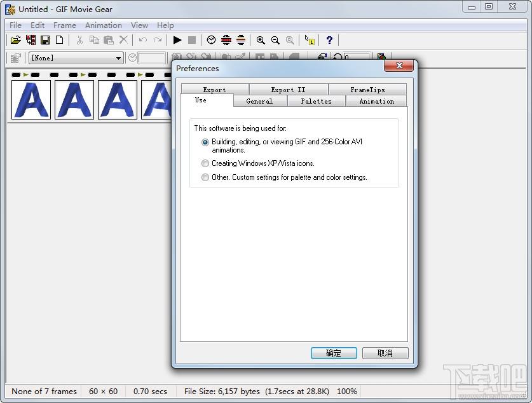The width and height of the screenshot is (532, 403).
Task: Save the animation with floppy disk icon
Action: click(45, 40)
